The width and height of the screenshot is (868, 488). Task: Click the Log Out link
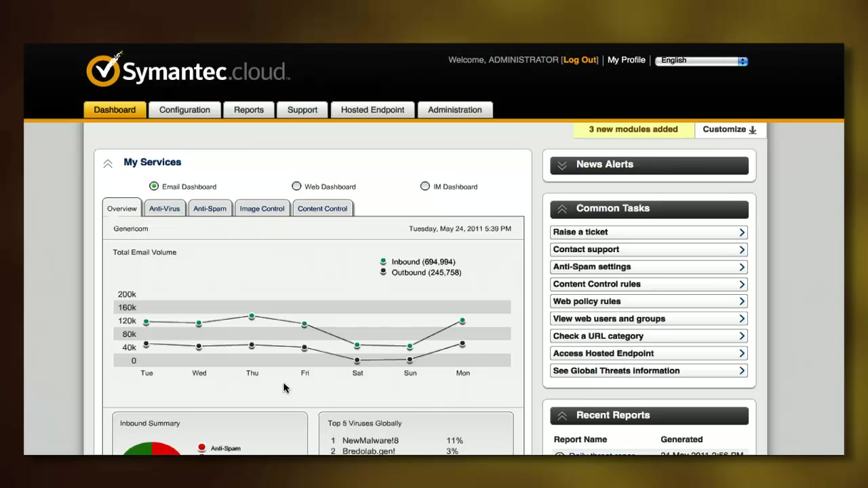[580, 60]
